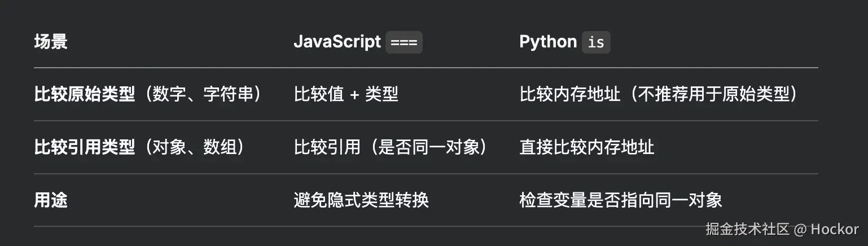Click the 比较内存地址 text in first row
This screenshot has height=246, width=868.
click(569, 94)
